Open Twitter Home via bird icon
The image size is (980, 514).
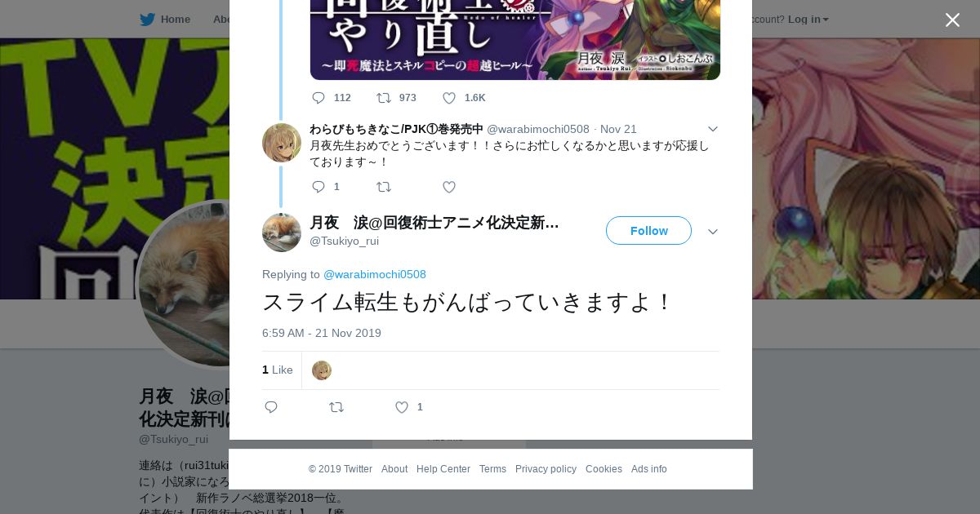pos(148,20)
